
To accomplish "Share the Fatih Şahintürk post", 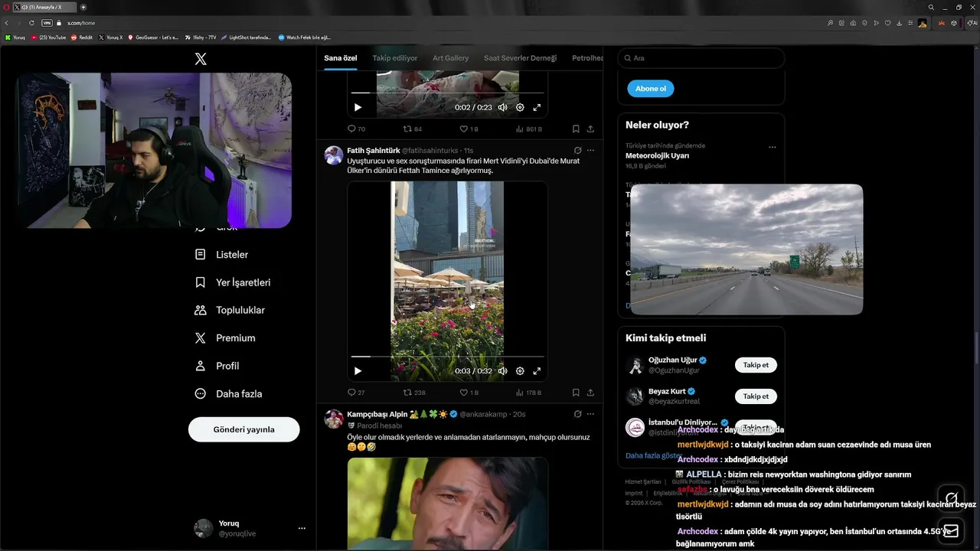I will (590, 393).
